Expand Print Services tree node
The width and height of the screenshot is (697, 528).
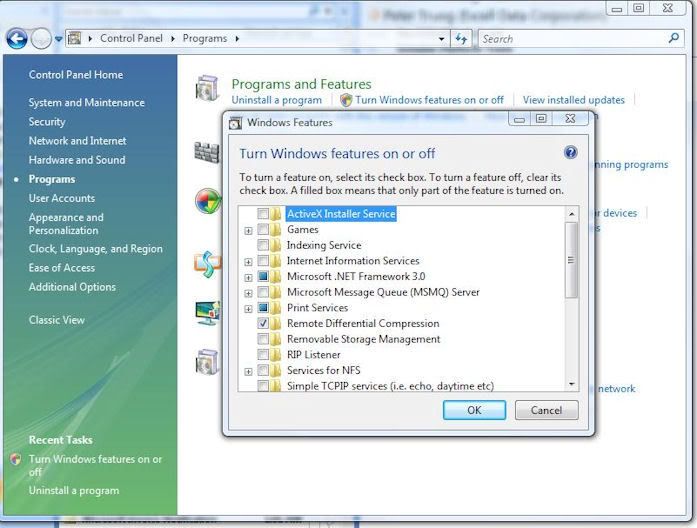click(248, 309)
